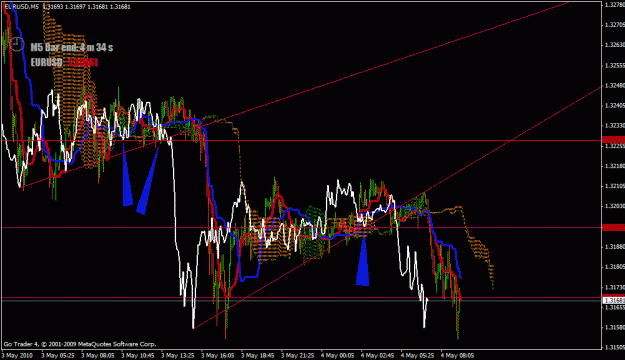Click the '4 May 05:25' time label
The image size is (625, 360).
click(x=417, y=355)
